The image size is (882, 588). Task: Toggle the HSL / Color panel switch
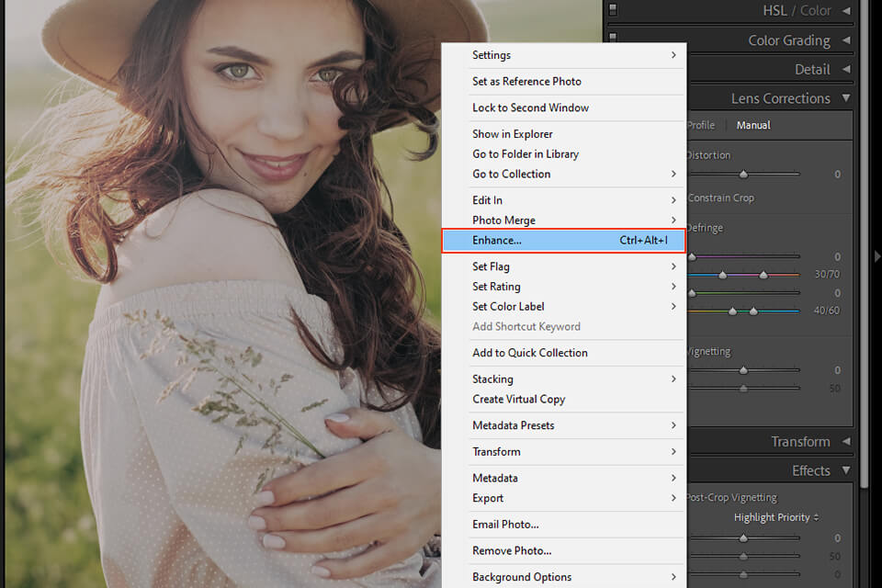(613, 11)
